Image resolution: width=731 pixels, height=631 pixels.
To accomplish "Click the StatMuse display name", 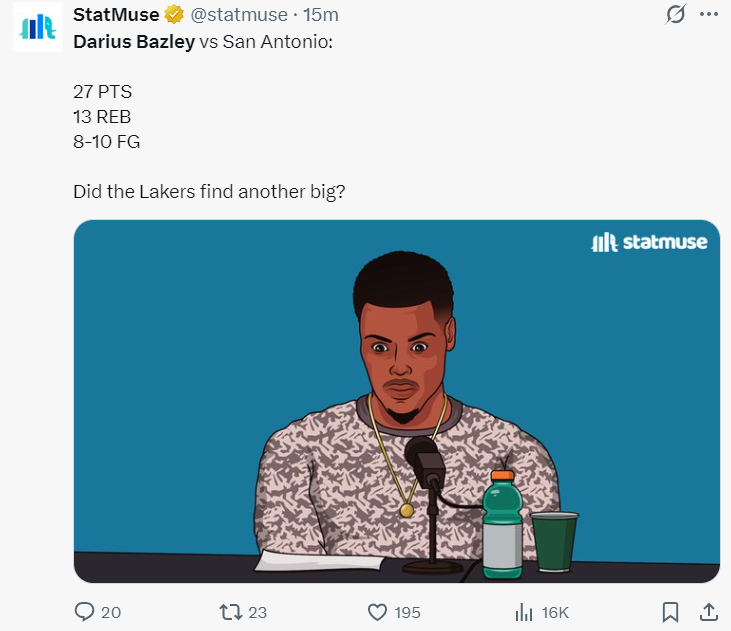I will tap(116, 15).
